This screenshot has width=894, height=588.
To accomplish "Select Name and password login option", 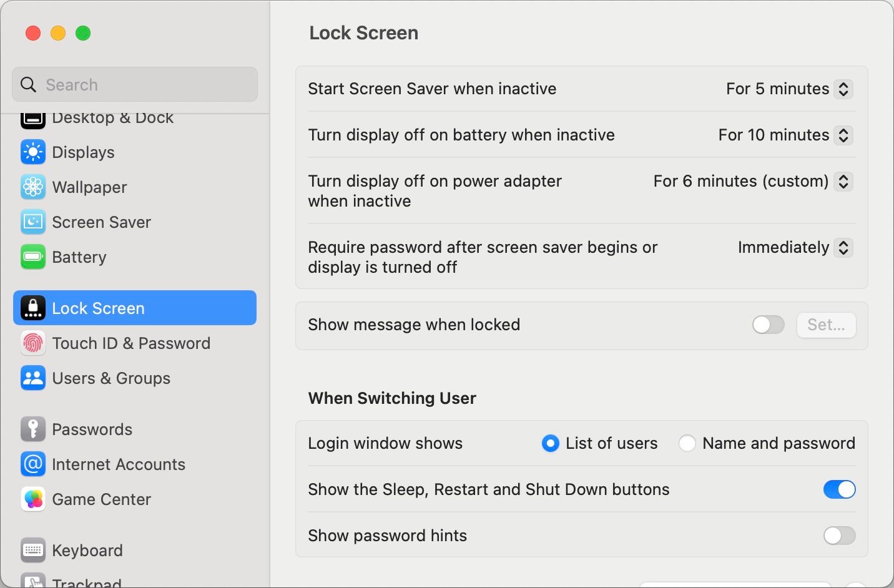I will (687, 443).
